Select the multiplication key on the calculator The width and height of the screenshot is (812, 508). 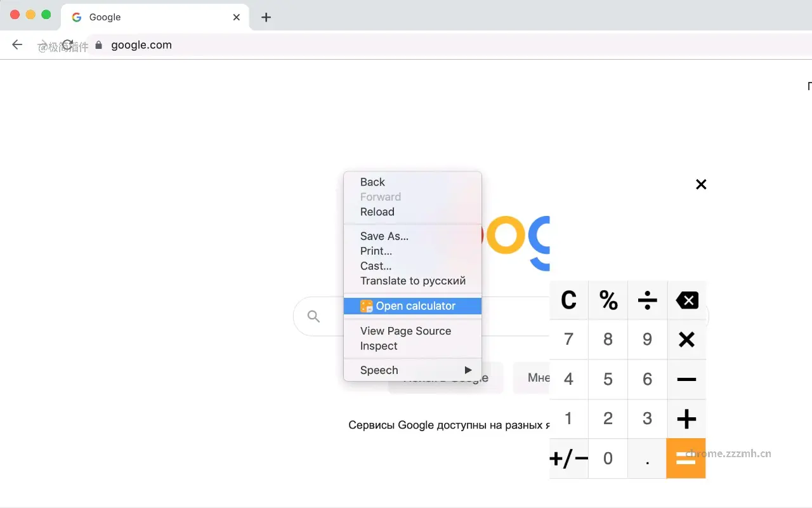pos(686,339)
